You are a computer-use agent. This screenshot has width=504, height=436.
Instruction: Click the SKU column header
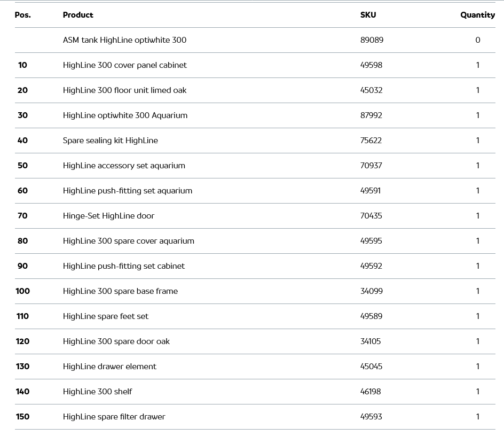(368, 15)
